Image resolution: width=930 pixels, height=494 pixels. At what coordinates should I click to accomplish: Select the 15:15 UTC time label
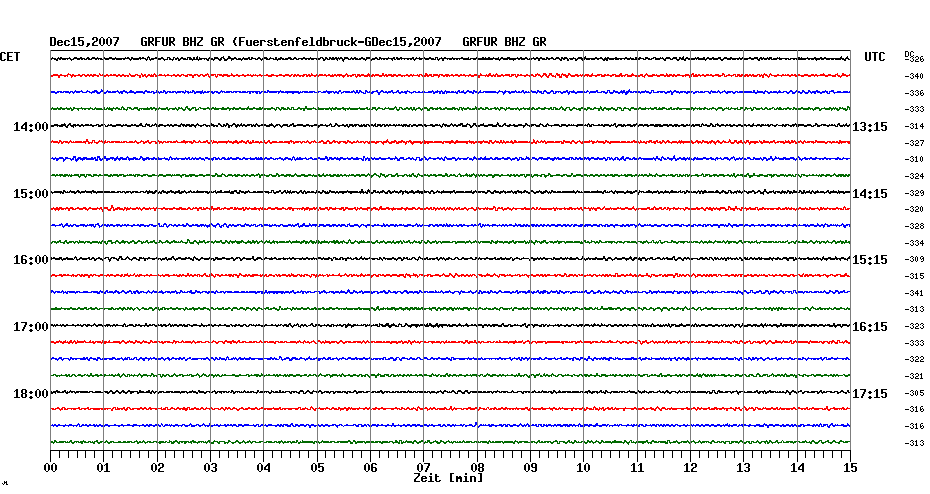click(x=870, y=260)
